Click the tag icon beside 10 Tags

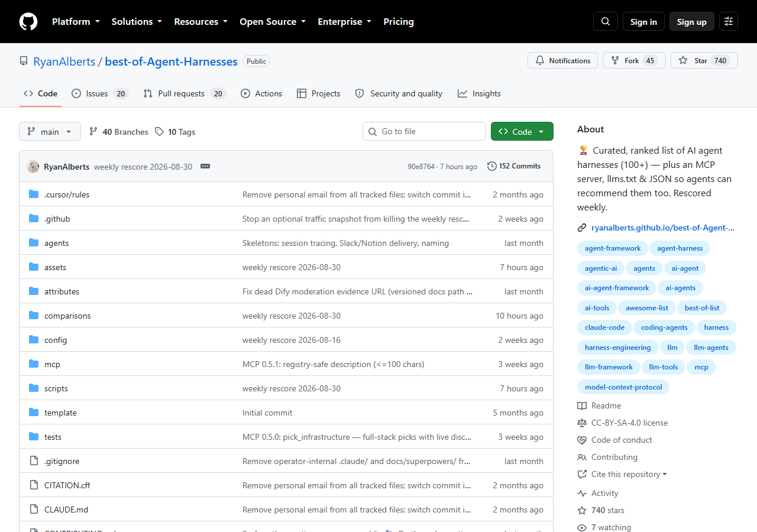click(x=160, y=132)
